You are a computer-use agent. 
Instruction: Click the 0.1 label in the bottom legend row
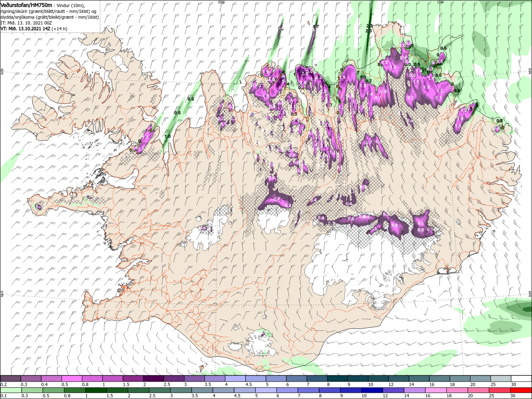[x=3, y=396]
